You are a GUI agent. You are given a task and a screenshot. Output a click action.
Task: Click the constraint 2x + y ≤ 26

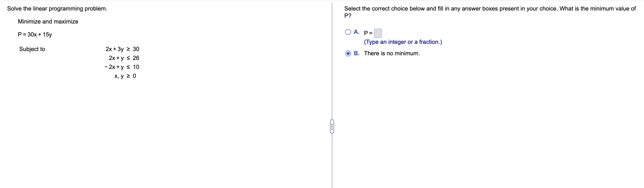pos(124,58)
